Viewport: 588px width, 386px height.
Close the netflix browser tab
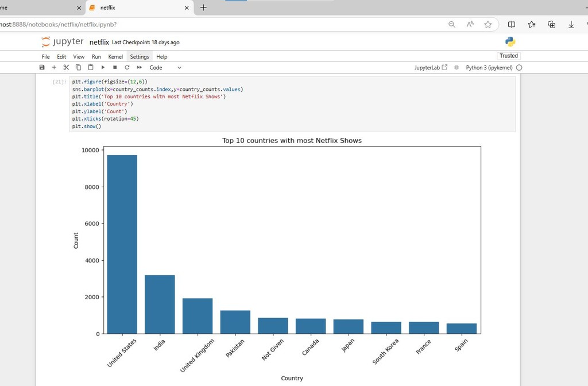tap(187, 7)
